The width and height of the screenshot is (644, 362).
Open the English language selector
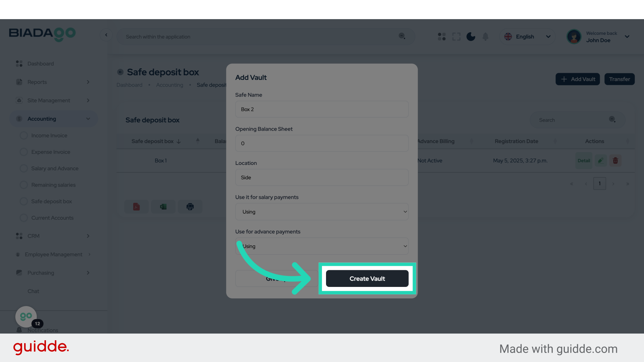coord(527,37)
